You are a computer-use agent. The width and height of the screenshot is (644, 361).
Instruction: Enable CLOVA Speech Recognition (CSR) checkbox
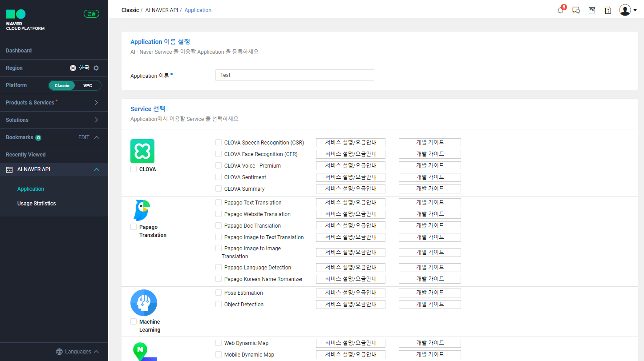click(x=219, y=142)
